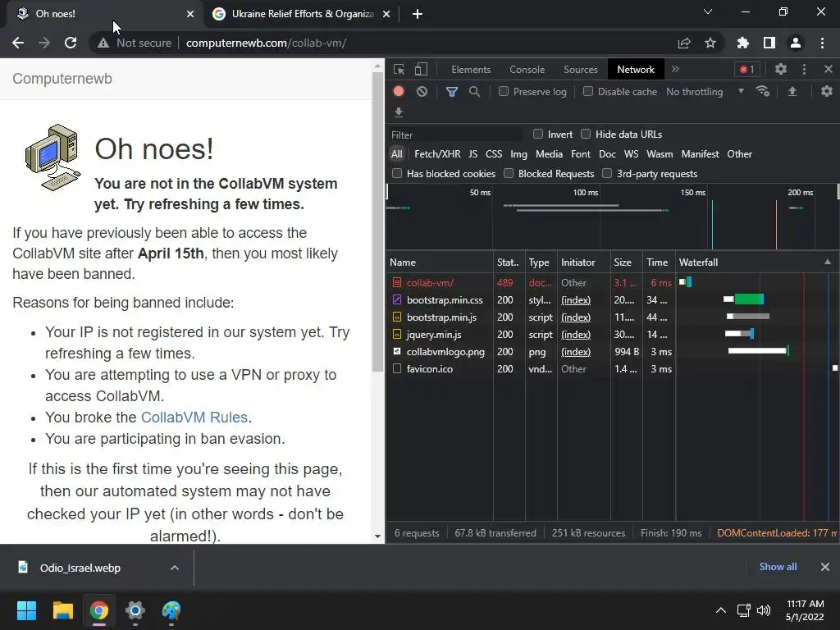Viewport: 840px width, 630px height.
Task: Switch to the Elements tab
Action: (470, 70)
